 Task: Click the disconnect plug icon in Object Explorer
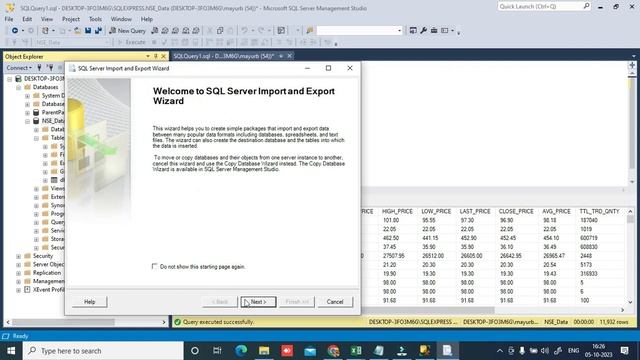50,68
